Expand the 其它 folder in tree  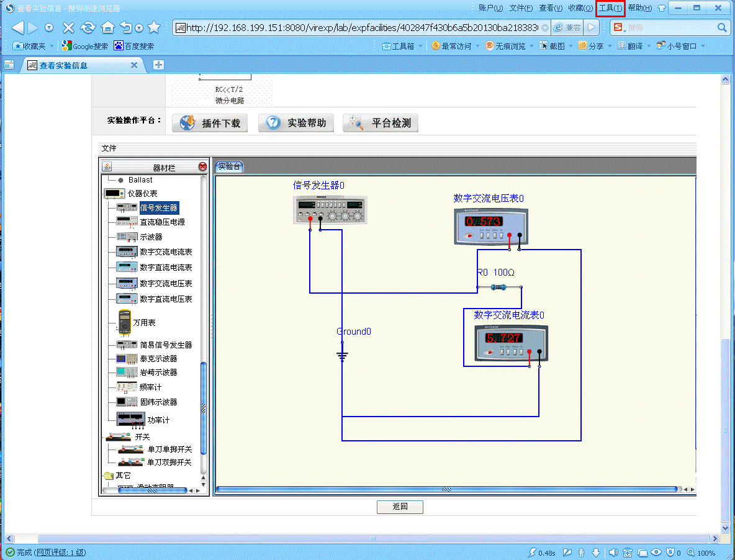(109, 476)
